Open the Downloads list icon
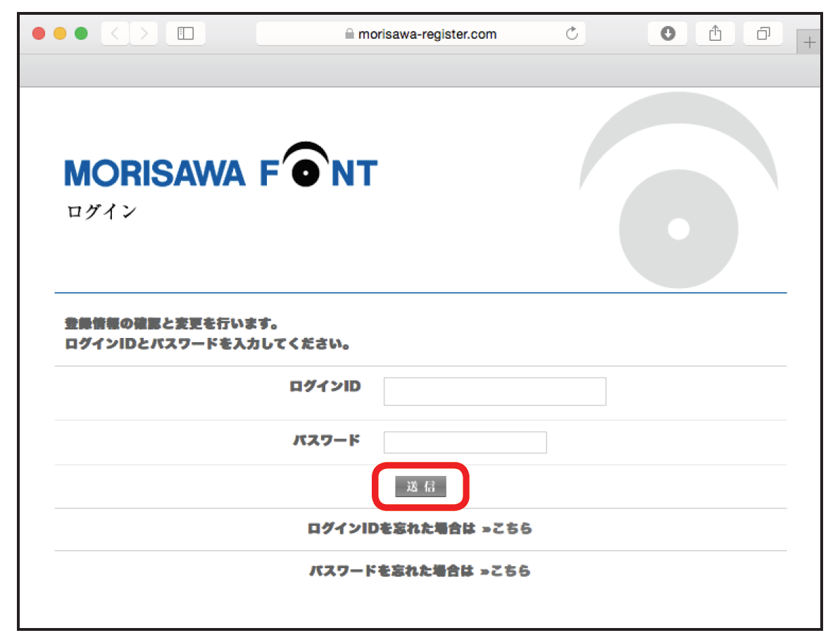 coord(667,33)
